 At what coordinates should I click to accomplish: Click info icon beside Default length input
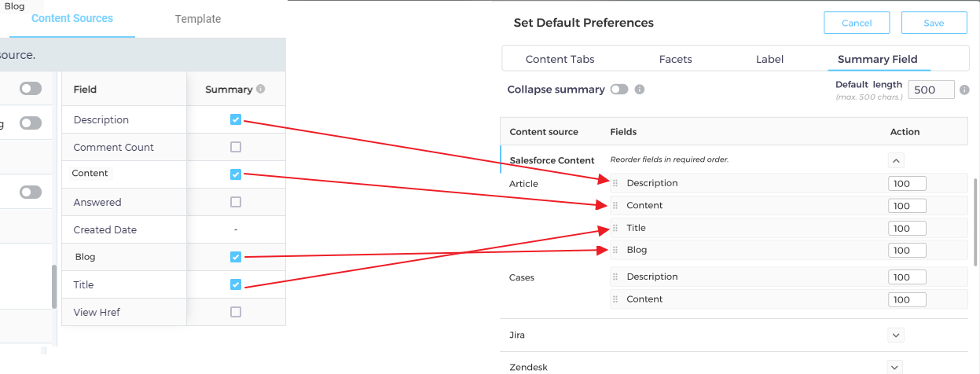tap(964, 90)
